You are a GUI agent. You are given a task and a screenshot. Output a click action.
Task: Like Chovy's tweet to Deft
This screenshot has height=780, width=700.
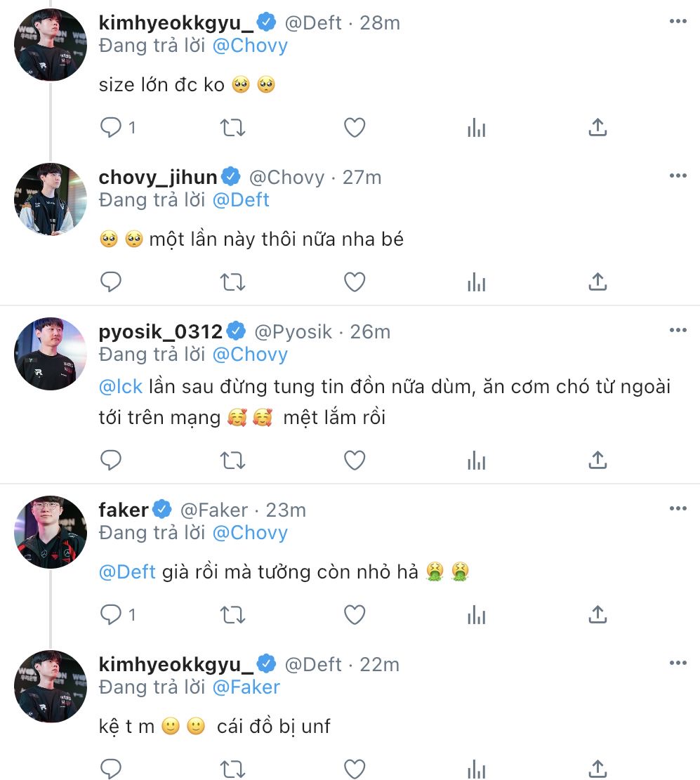[355, 282]
